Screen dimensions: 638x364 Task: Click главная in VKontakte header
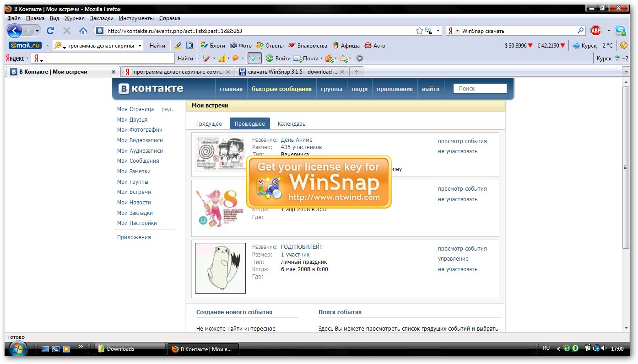point(231,89)
